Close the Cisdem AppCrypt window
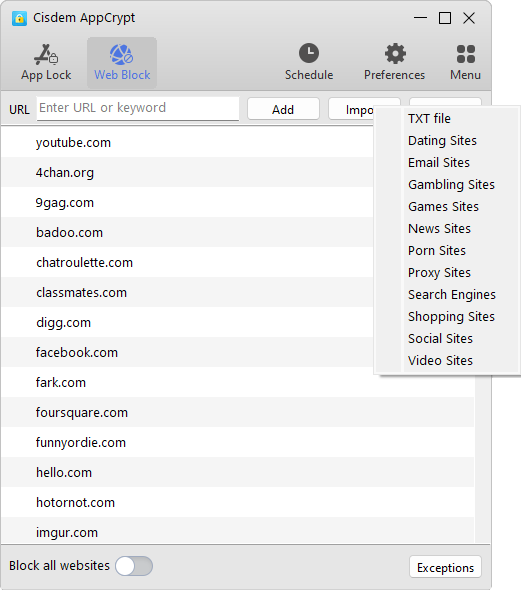The image size is (521, 590). tap(469, 18)
